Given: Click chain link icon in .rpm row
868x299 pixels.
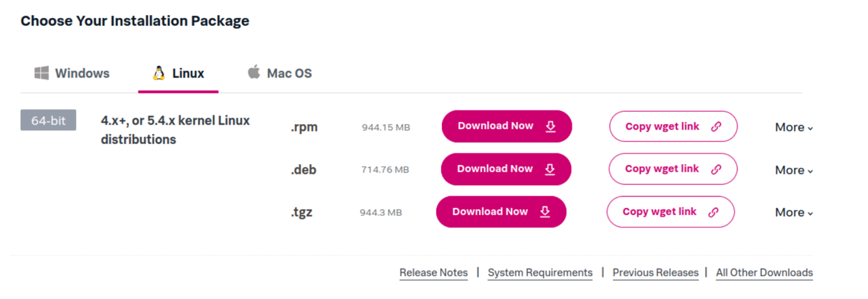Looking at the screenshot, I should point(715,127).
